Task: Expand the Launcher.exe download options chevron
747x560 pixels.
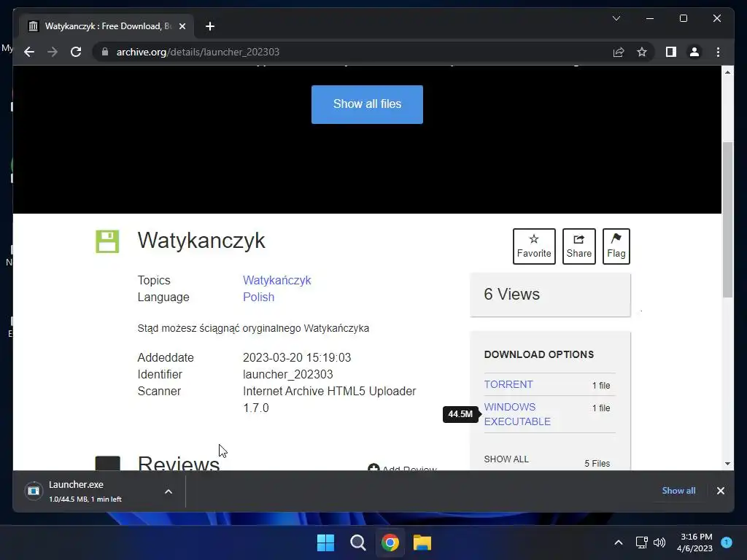Action: pos(169,491)
